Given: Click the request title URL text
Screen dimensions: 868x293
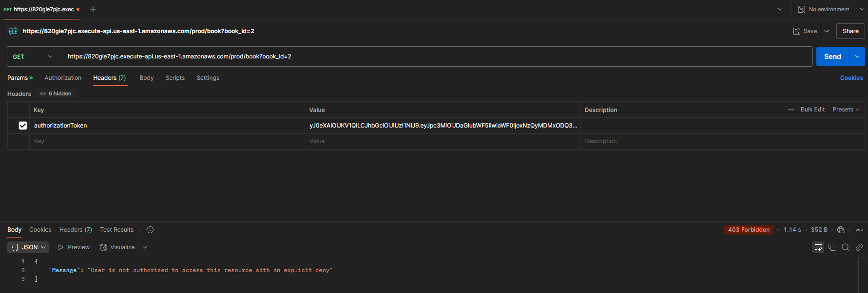Looking at the screenshot, I should 138,31.
